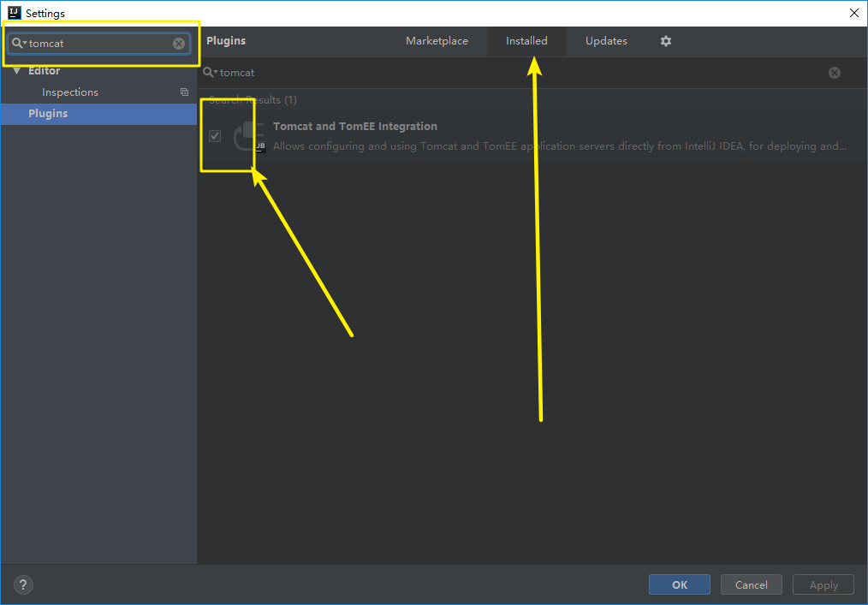Switch to the Marketplace tab
Viewport: 868px width, 605px height.
click(437, 41)
